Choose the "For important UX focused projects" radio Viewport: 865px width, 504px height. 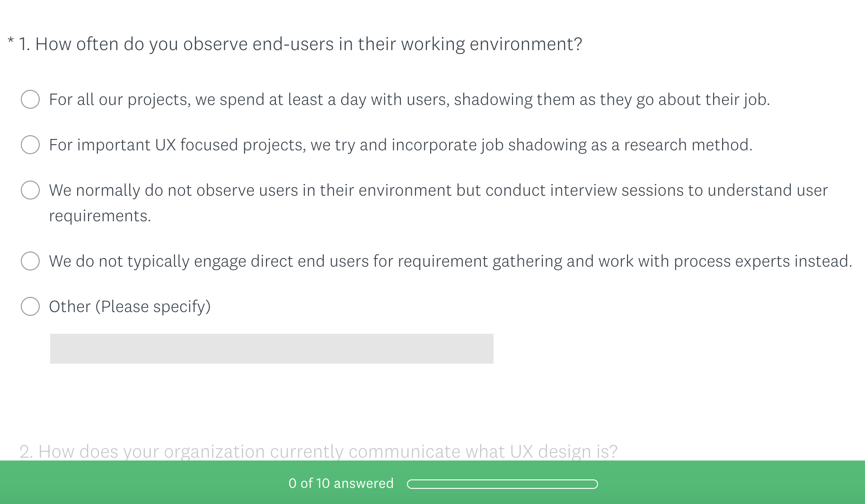(30, 145)
